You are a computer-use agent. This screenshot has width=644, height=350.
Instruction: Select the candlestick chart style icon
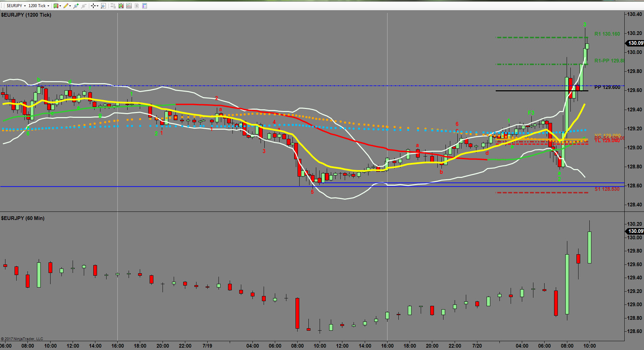pos(56,6)
